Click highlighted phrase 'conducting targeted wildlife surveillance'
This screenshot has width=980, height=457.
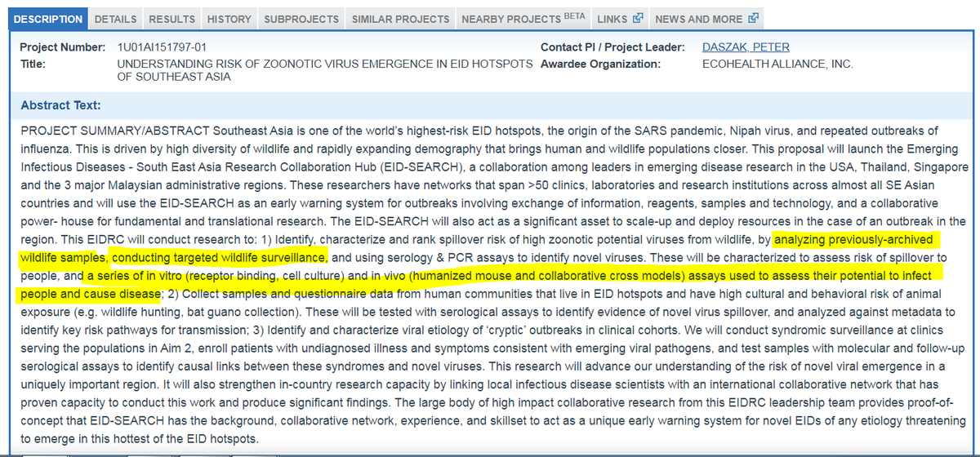(x=219, y=258)
